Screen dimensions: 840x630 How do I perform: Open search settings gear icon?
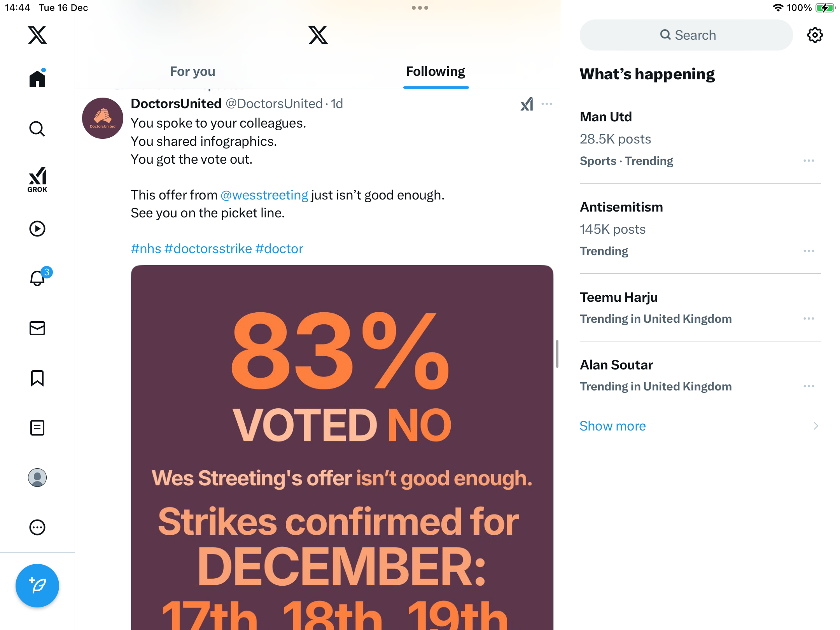point(815,35)
